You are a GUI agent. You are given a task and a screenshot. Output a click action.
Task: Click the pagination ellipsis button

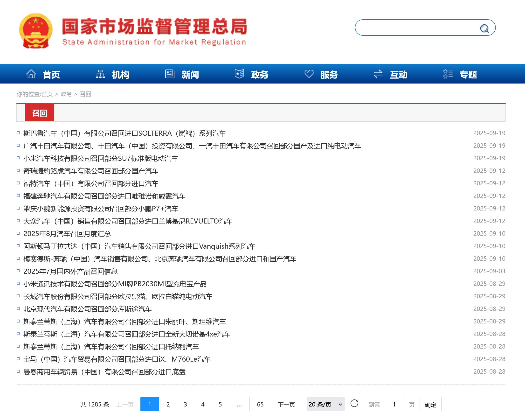[x=239, y=404]
